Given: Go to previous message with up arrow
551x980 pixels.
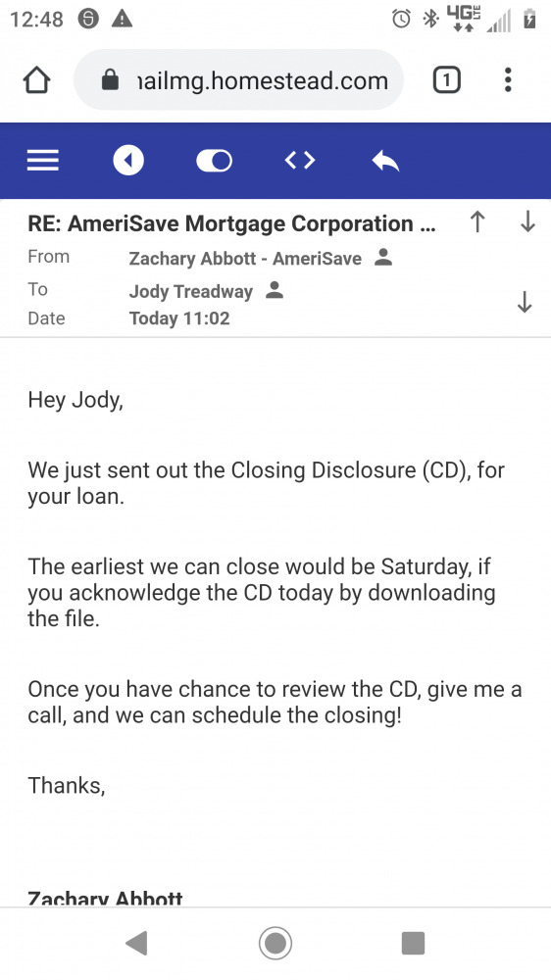Looking at the screenshot, I should (x=477, y=221).
